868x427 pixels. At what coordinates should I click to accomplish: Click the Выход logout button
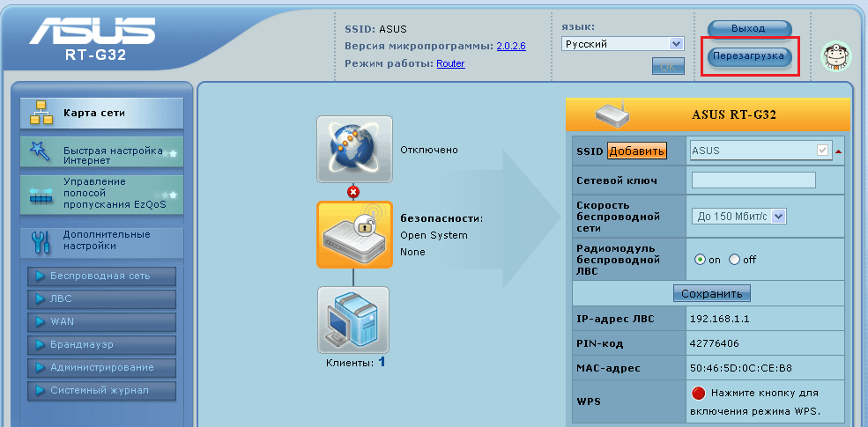pyautogui.click(x=750, y=29)
